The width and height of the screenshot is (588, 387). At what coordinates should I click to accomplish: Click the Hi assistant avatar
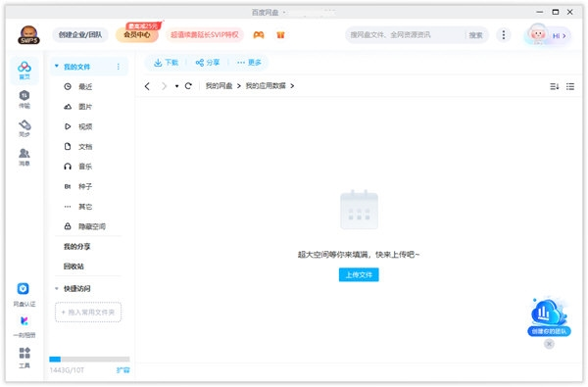[538, 34]
